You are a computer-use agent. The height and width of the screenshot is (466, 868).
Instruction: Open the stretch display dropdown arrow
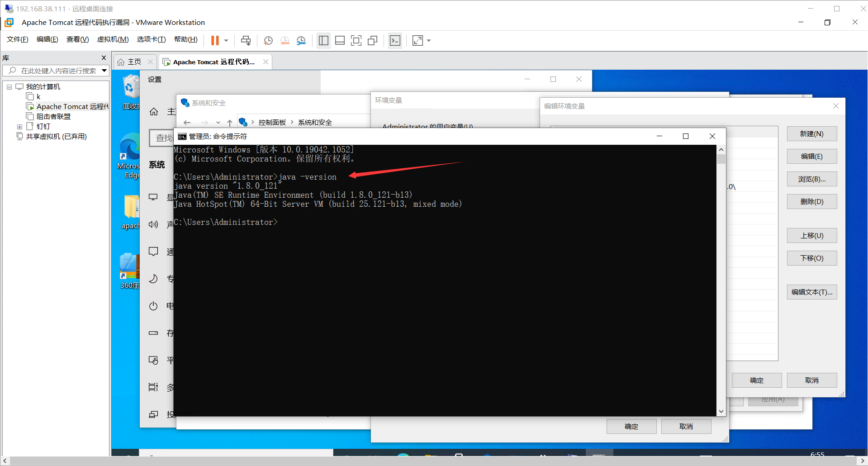429,41
